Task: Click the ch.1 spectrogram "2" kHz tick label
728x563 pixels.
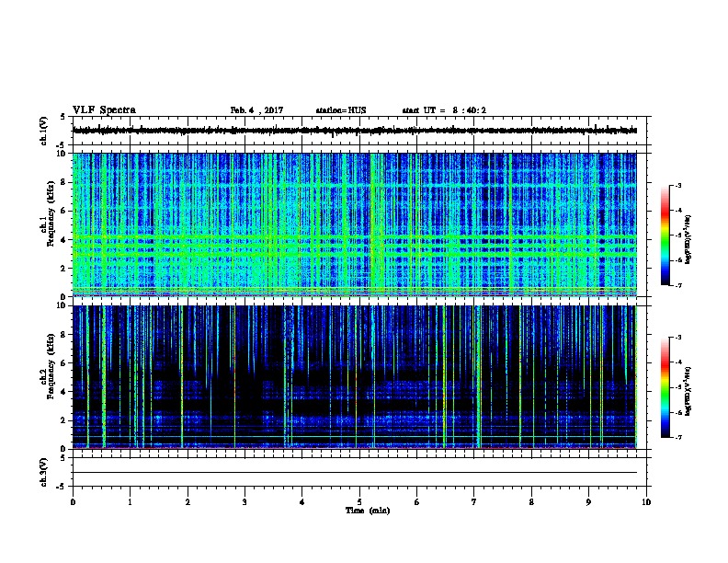Action: tap(64, 269)
